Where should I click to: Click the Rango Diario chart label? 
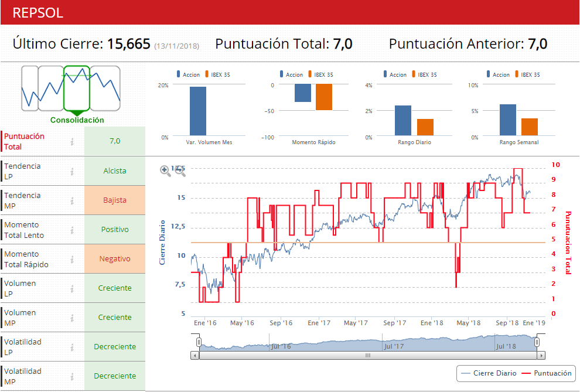click(x=414, y=142)
